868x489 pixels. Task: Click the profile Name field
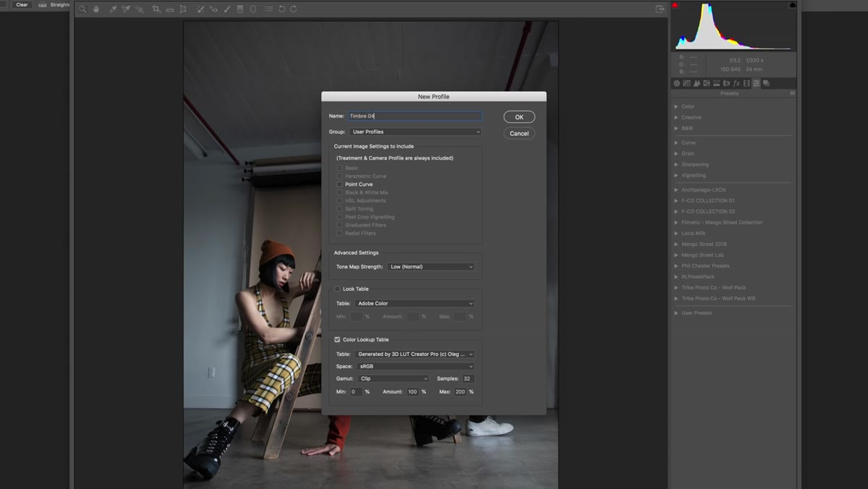coord(414,116)
